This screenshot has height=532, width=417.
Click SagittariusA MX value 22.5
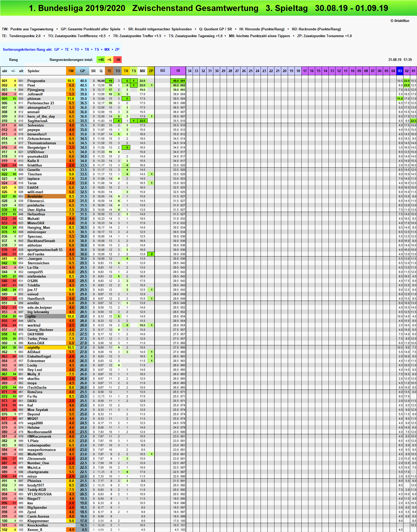(142, 121)
